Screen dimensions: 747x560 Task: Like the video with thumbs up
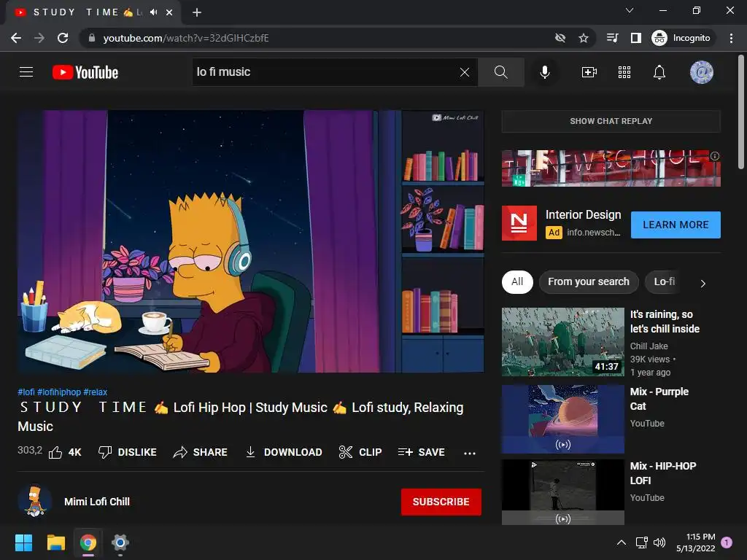pyautogui.click(x=65, y=452)
